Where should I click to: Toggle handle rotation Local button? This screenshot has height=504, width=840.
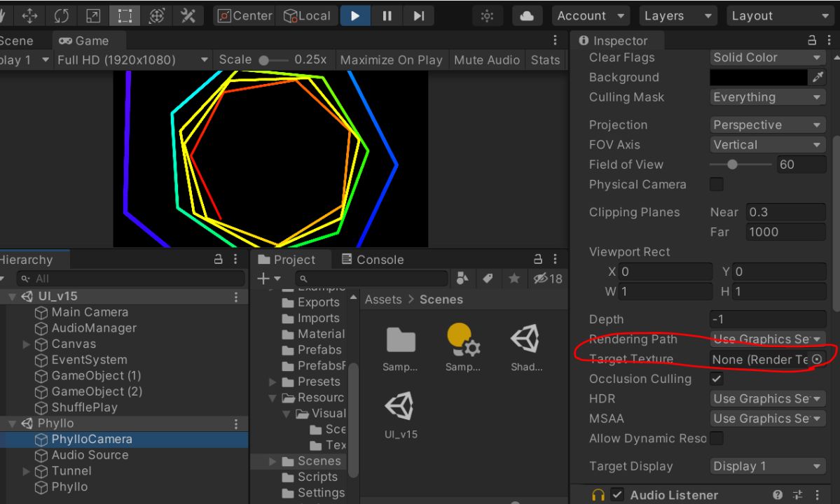307,16
